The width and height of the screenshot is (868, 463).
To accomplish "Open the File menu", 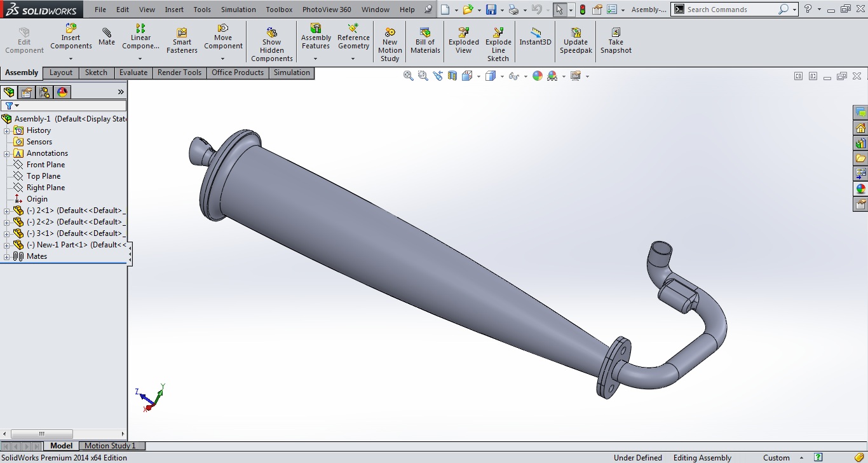I will (100, 10).
